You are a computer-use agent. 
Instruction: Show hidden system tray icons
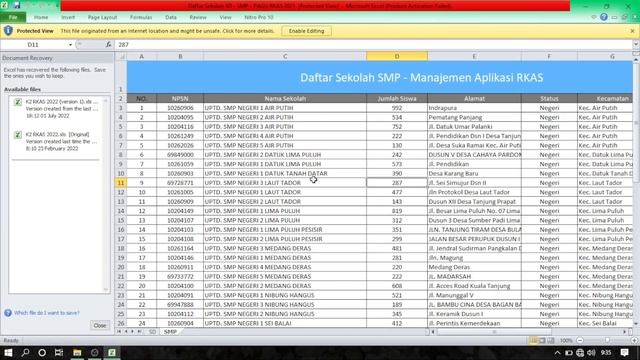coord(558,353)
